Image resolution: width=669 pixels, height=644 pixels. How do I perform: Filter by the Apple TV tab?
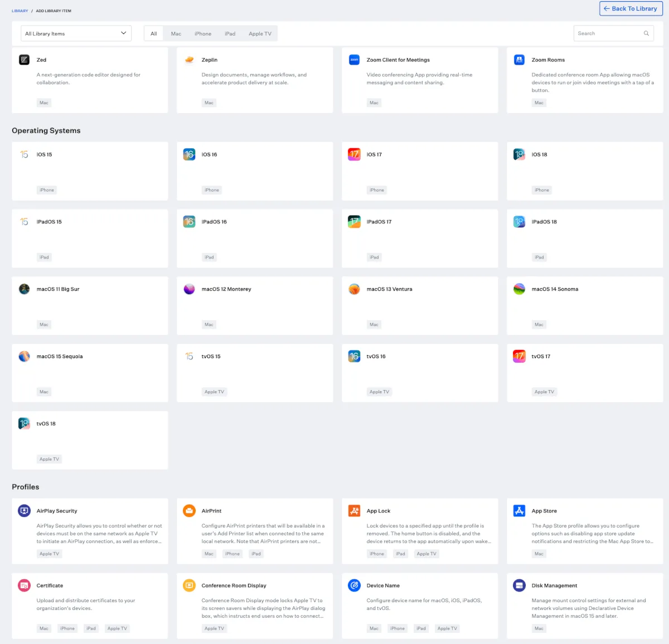[260, 33]
